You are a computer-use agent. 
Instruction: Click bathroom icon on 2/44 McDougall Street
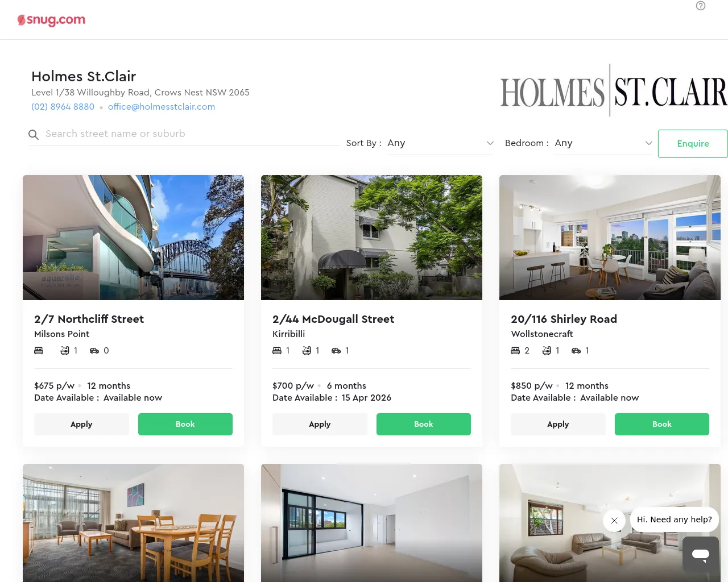[307, 351]
